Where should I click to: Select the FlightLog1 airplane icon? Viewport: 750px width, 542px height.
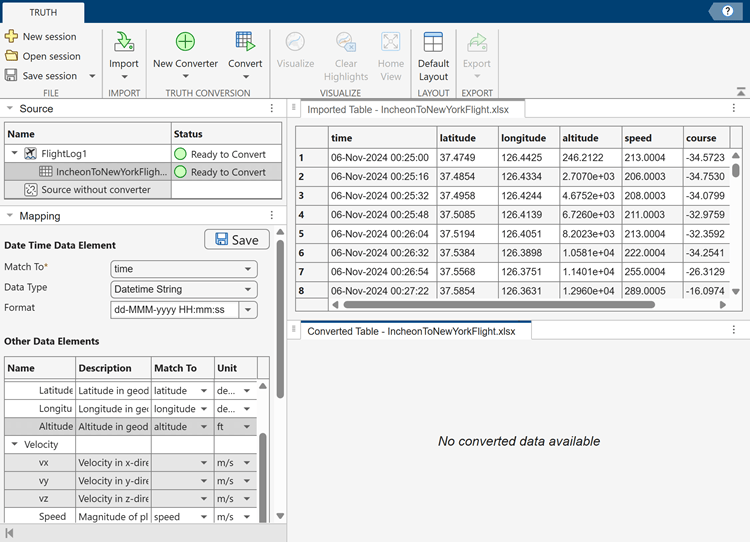click(30, 154)
